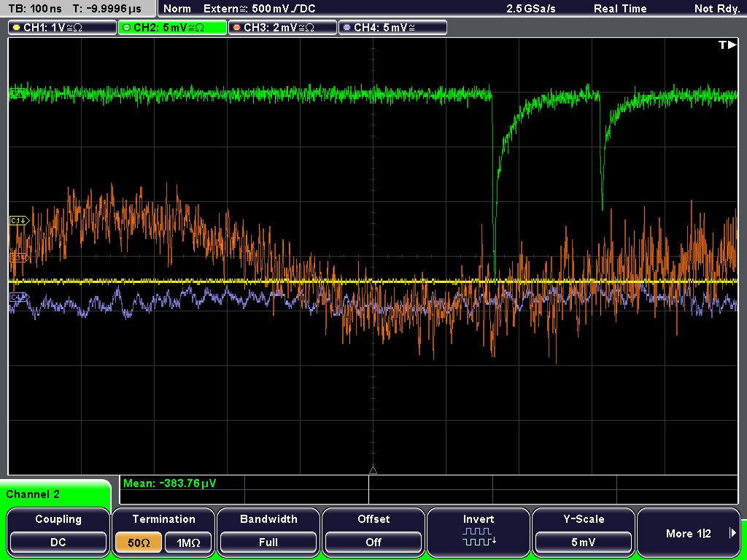Set termination to 50Ω
The width and height of the screenshot is (747, 560).
pos(139,542)
